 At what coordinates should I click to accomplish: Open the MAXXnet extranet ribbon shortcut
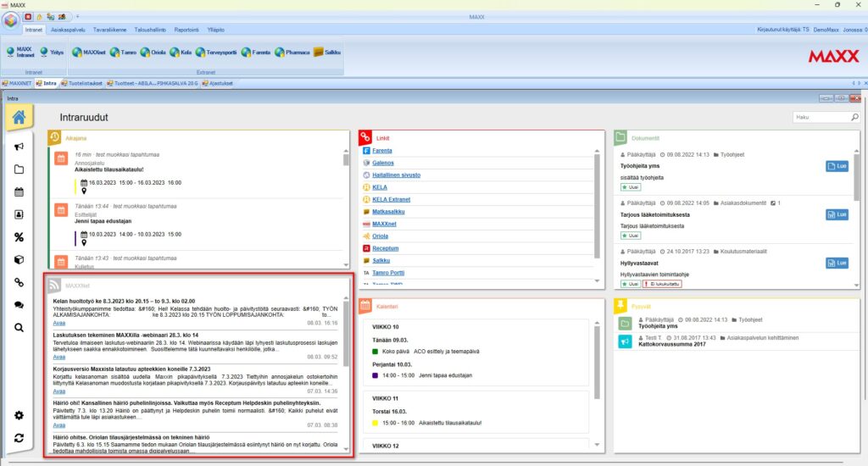point(88,52)
